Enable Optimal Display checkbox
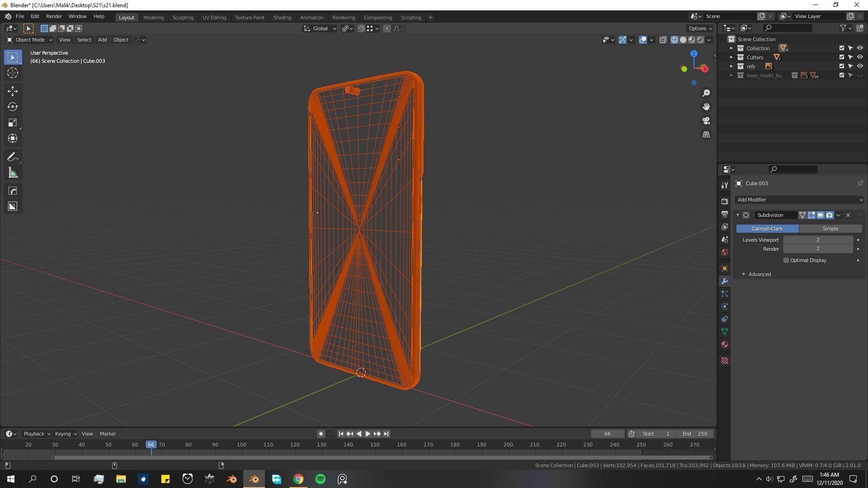 [x=786, y=260]
